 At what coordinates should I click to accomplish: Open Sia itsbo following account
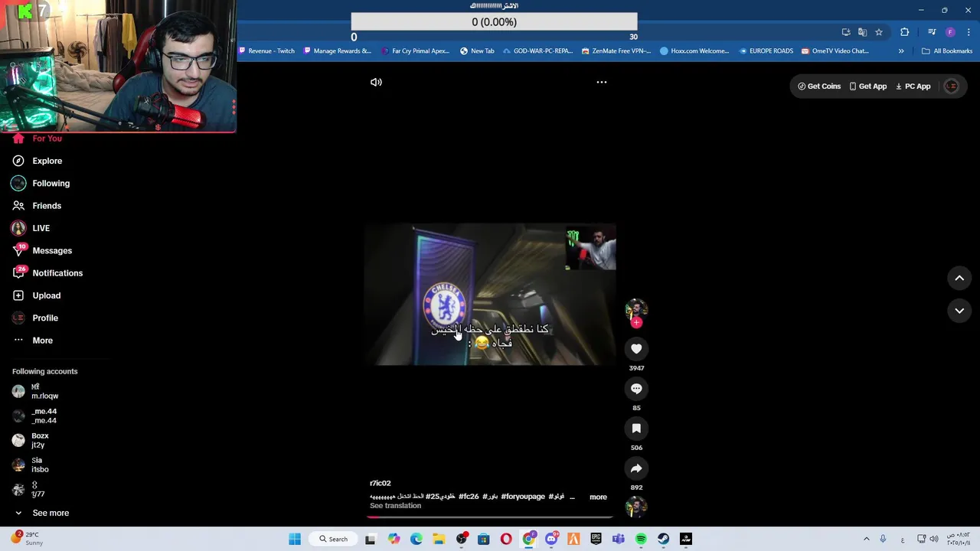tap(31, 465)
